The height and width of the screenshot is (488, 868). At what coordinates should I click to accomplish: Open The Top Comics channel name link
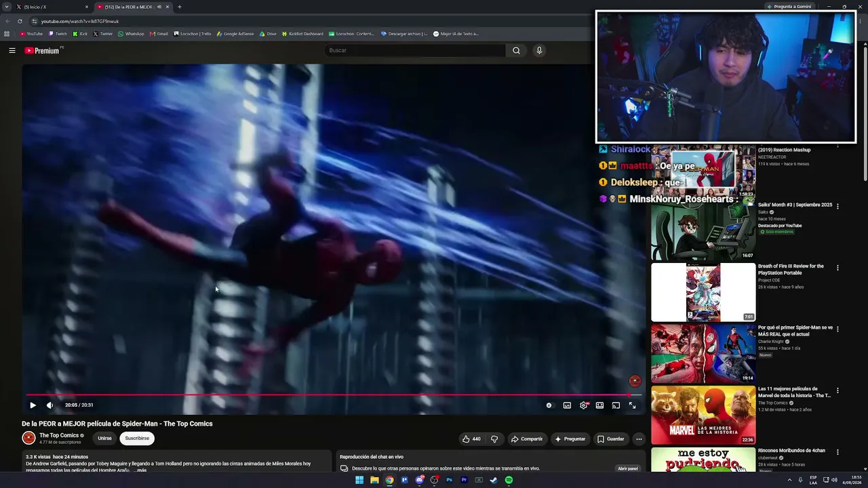click(59, 435)
